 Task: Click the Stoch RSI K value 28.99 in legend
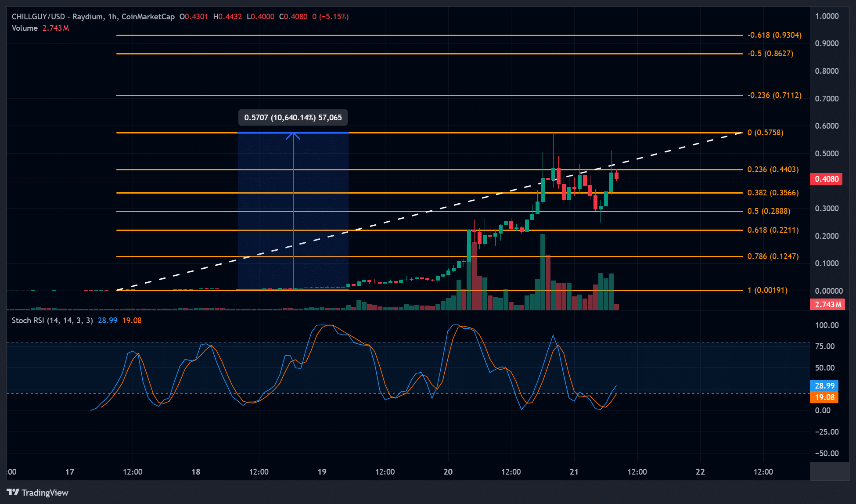tap(108, 320)
